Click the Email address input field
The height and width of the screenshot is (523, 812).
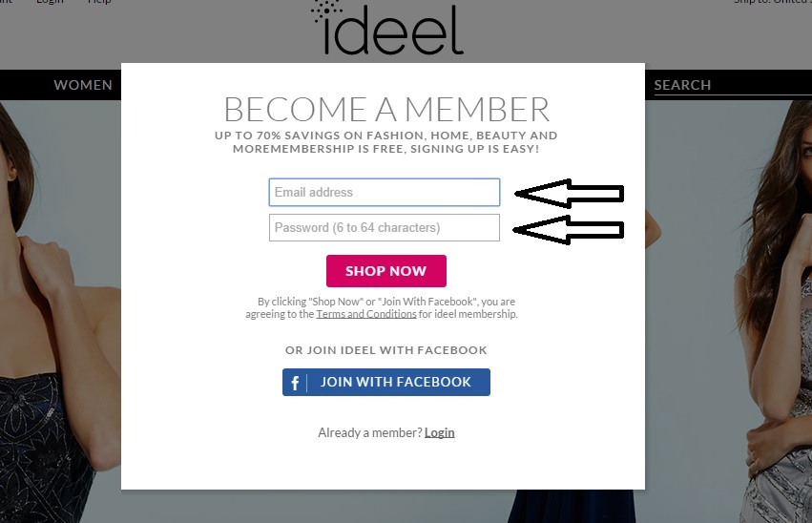pos(384,193)
